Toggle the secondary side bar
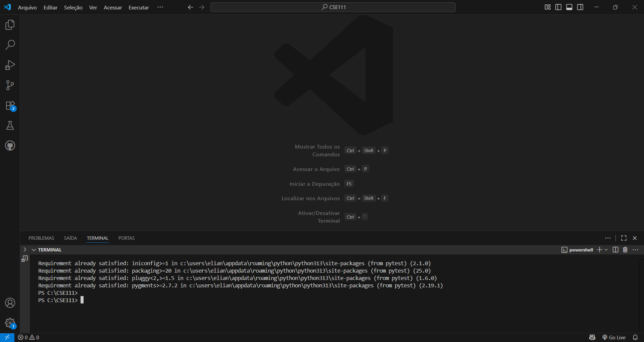Screen dimensions: 644x342 [580, 7]
